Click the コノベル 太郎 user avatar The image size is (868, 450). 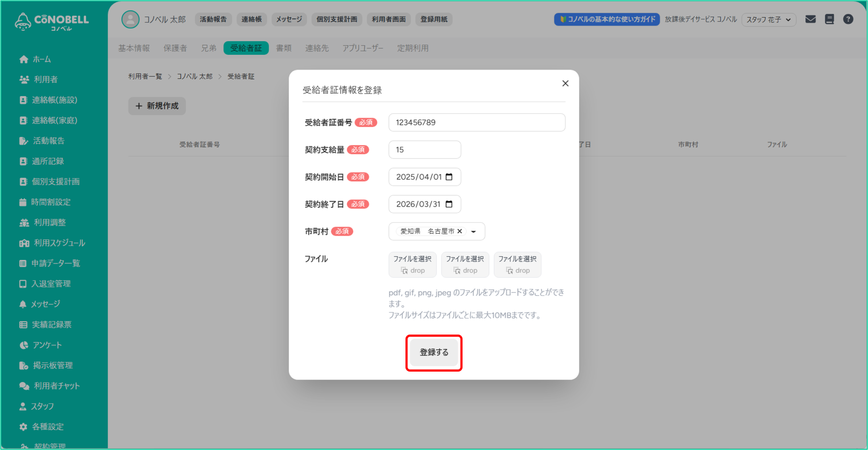coord(130,19)
